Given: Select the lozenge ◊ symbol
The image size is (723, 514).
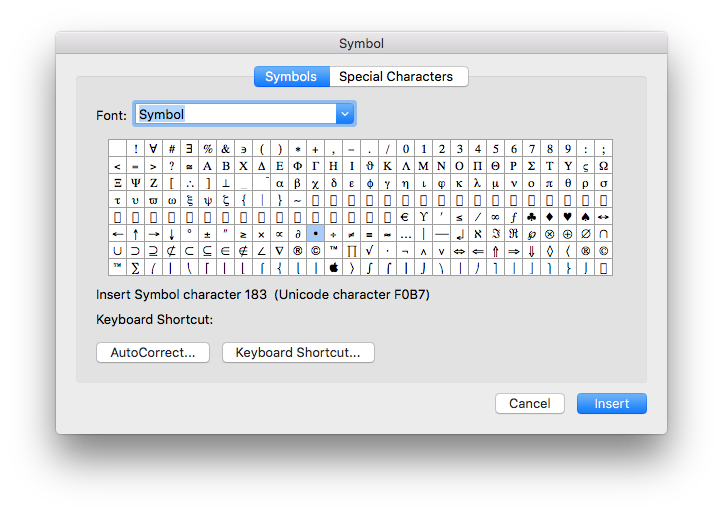Looking at the screenshot, I should [550, 251].
